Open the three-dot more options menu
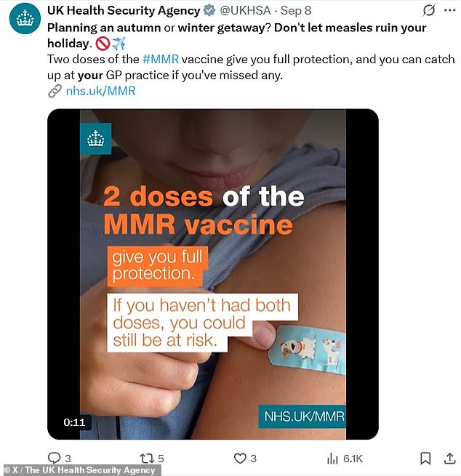The width and height of the screenshot is (461, 476). coord(450,10)
